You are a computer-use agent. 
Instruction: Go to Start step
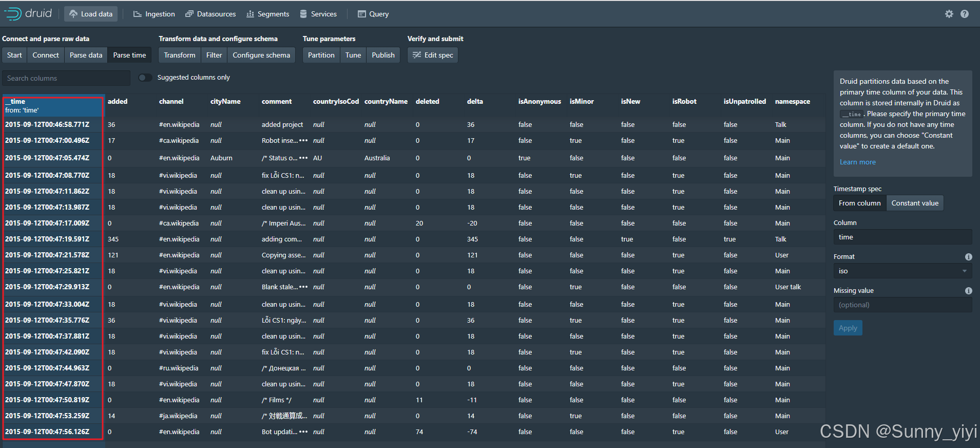14,55
